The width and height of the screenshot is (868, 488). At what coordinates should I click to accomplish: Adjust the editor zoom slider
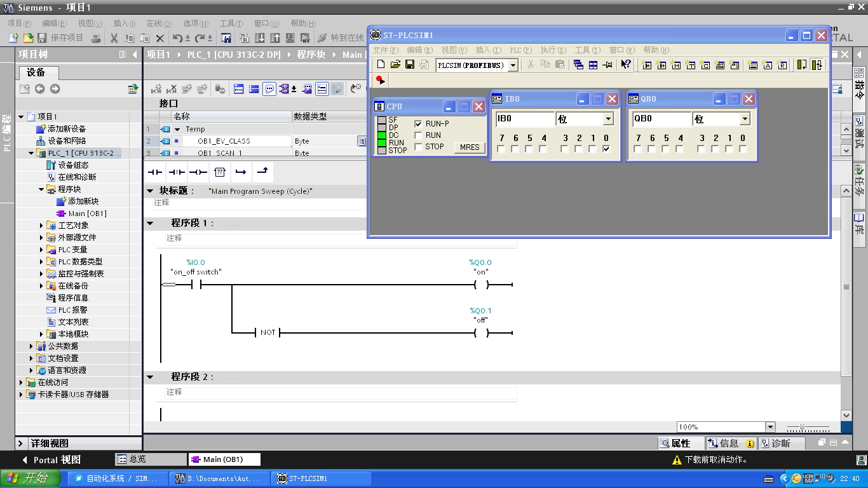[x=803, y=428]
